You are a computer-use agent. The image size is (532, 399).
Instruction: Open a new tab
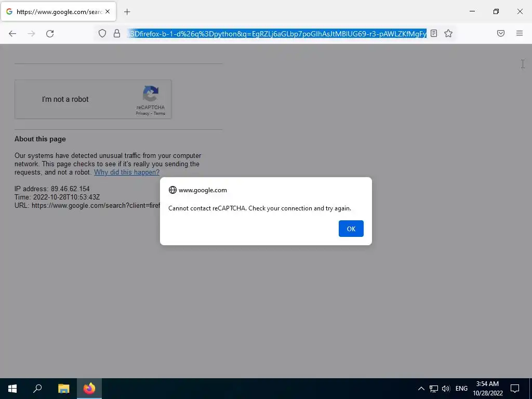coord(127,12)
